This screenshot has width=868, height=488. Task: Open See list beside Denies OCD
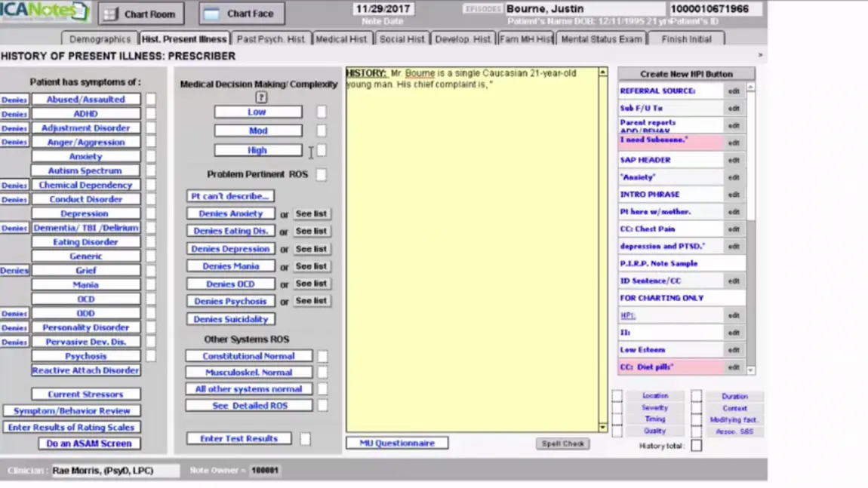pyautogui.click(x=311, y=283)
